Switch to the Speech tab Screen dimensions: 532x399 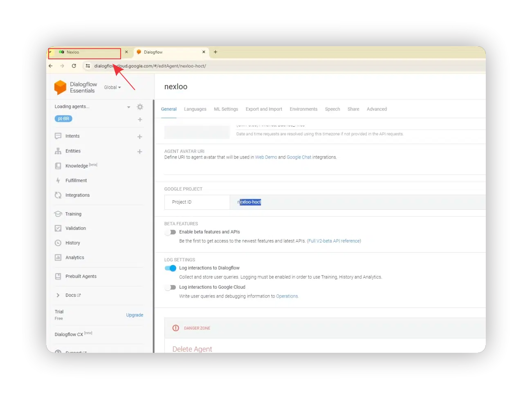[x=332, y=109]
